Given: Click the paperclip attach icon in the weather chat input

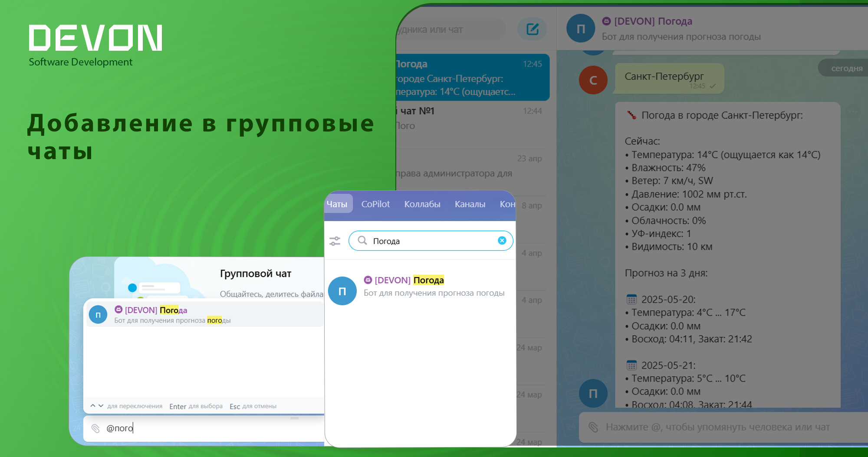Looking at the screenshot, I should tap(593, 427).
